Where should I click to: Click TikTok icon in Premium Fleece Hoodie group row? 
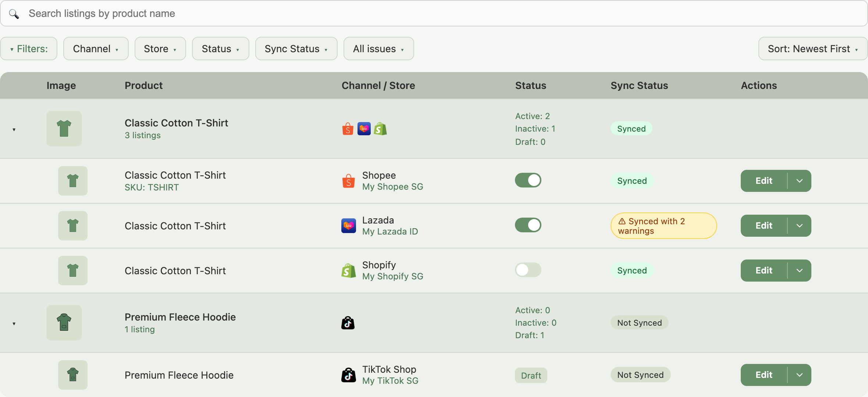348,323
